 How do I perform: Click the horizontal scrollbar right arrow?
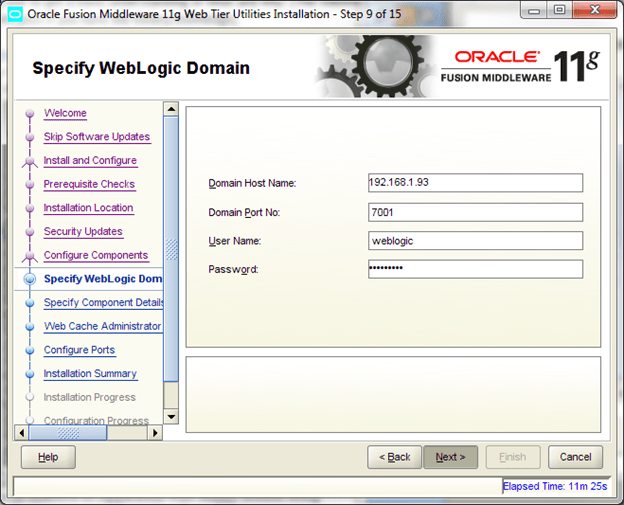(155, 433)
